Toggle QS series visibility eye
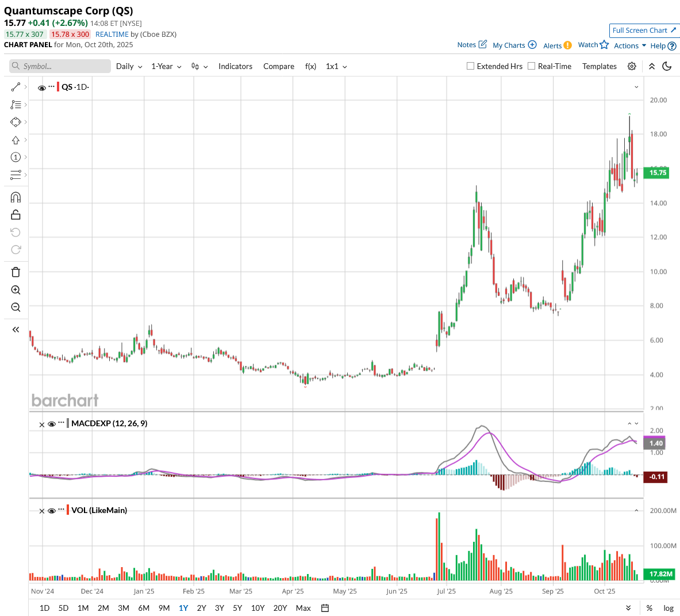680x616 pixels. click(41, 88)
